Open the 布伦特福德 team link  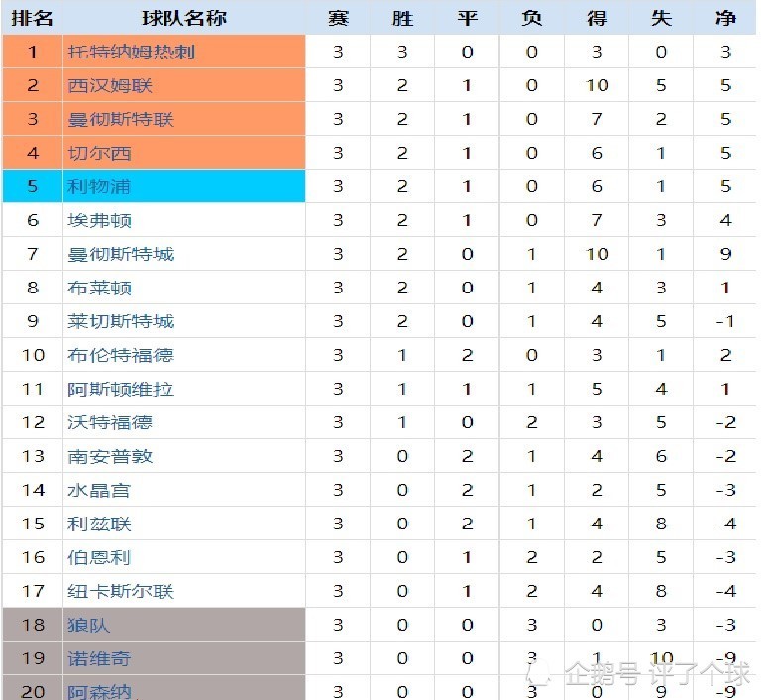click(x=121, y=355)
